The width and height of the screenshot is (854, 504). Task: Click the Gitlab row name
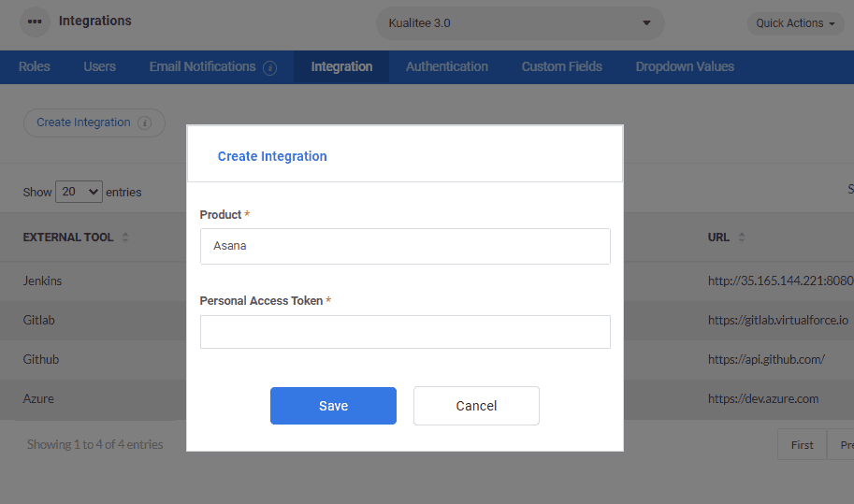tap(38, 321)
